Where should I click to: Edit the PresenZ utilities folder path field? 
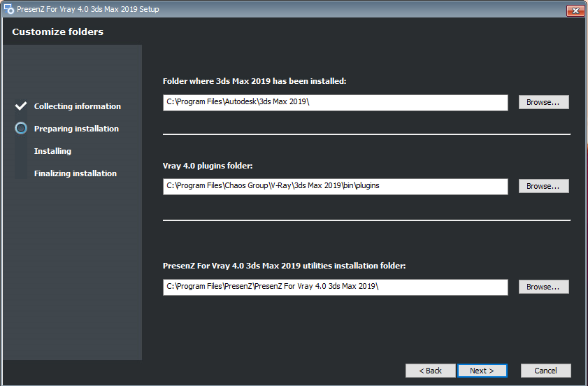tap(335, 287)
